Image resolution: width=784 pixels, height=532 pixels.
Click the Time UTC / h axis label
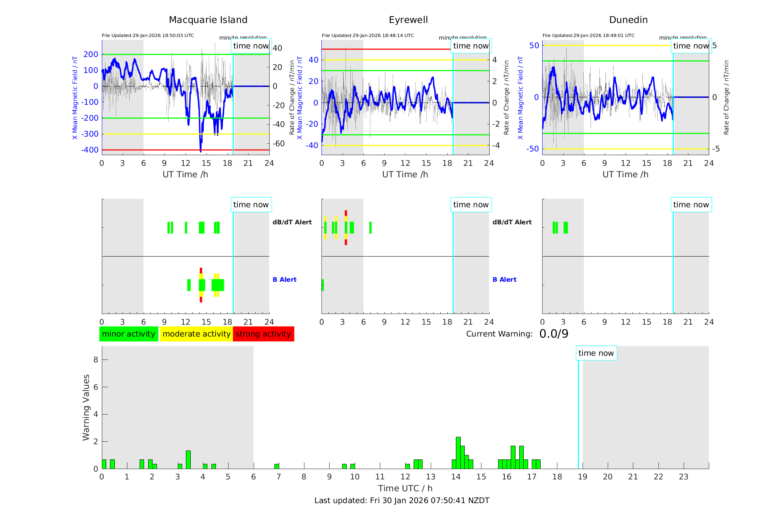pos(405,488)
